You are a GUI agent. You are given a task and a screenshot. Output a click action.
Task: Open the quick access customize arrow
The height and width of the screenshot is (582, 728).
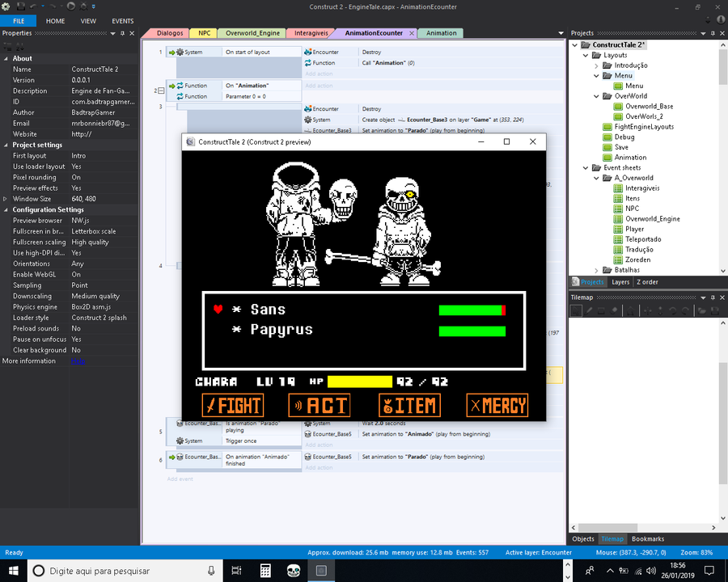[93, 6]
